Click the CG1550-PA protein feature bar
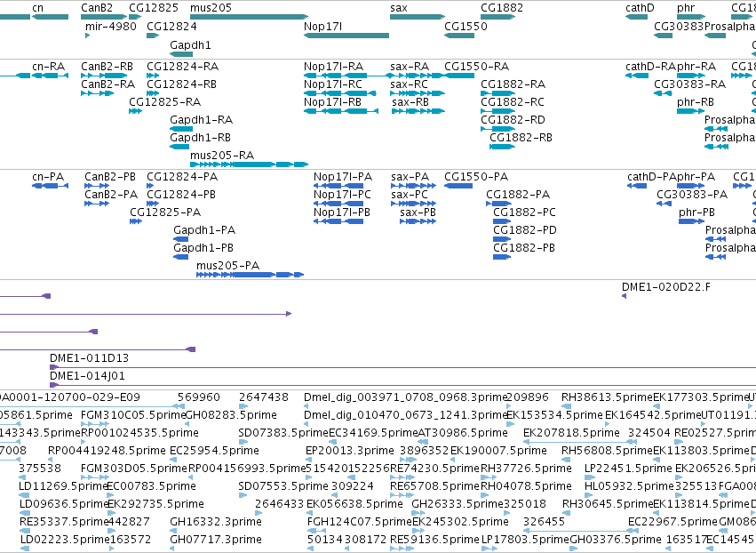 coord(458,186)
